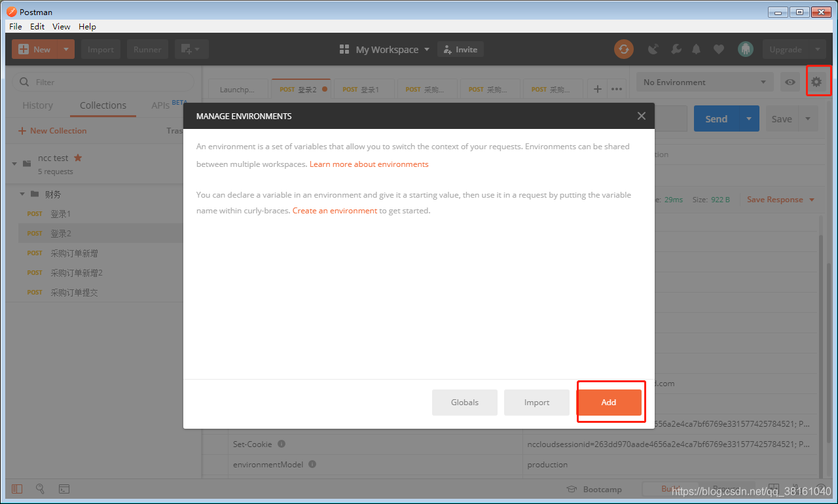Show notifications via the bell icon

(697, 49)
